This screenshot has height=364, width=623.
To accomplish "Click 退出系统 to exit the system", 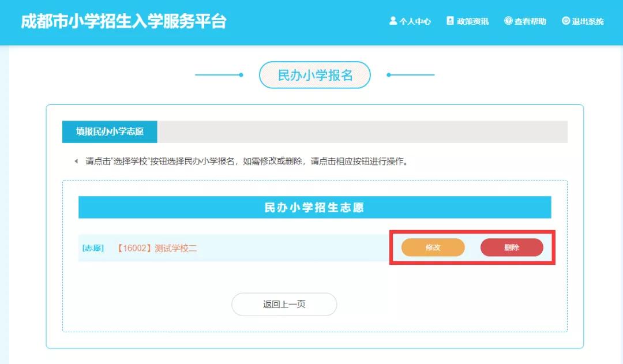I will pyautogui.click(x=588, y=21).
